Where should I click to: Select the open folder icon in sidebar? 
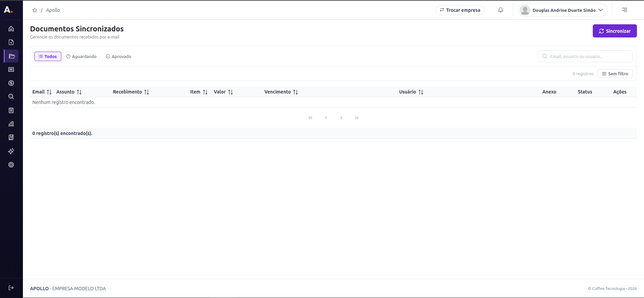coord(11,56)
